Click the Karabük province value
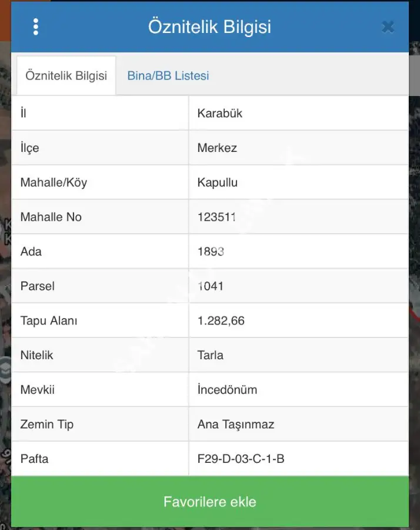Screen dimensions: 420x530 [x=220, y=113]
